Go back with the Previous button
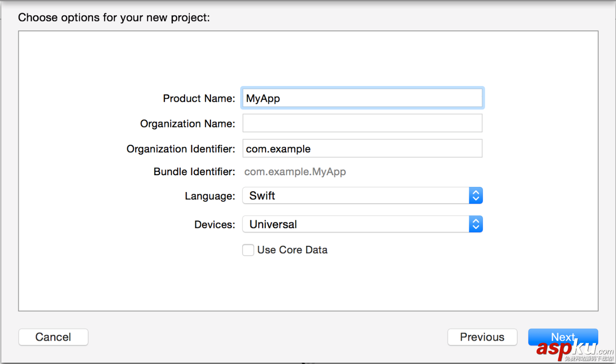This screenshot has width=616, height=364. [x=482, y=337]
